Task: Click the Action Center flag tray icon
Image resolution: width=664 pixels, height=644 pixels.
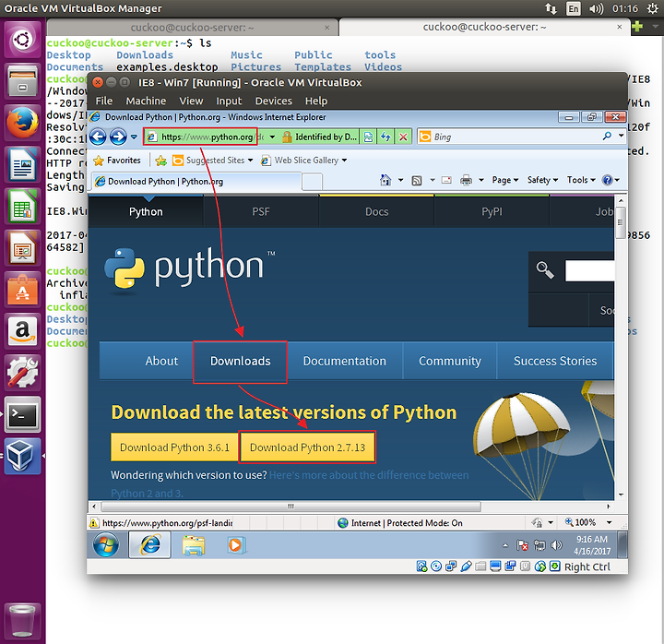Action: pos(522,545)
